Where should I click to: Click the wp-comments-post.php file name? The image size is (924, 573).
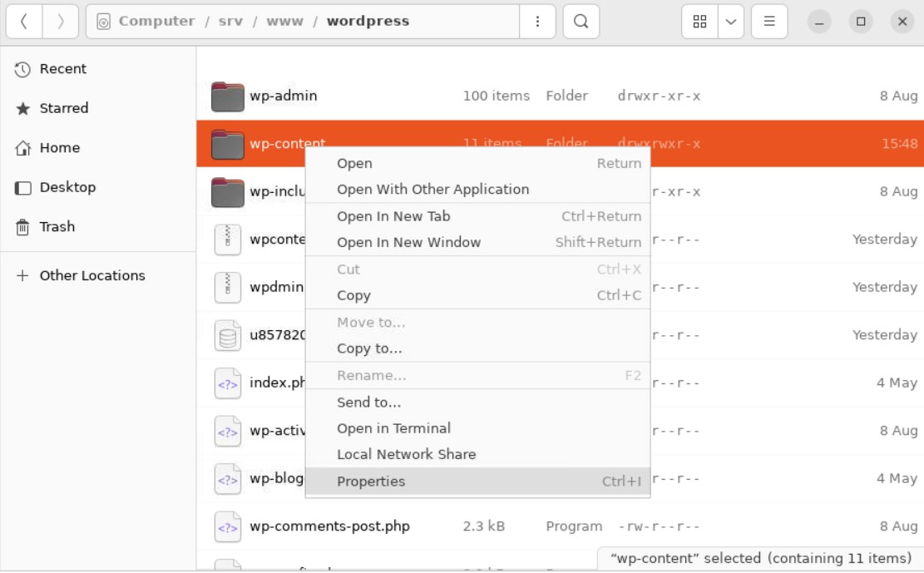tap(329, 526)
